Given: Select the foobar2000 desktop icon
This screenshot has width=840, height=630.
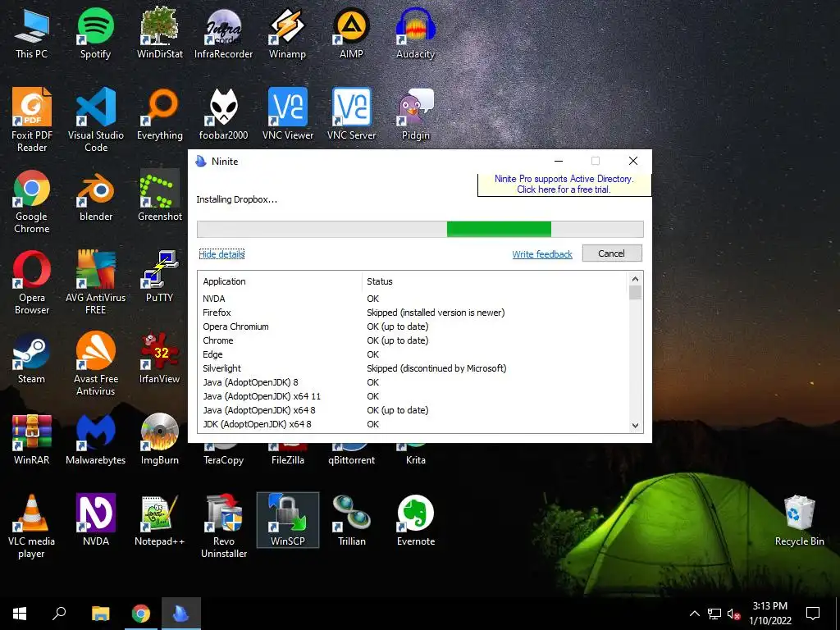Looking at the screenshot, I should (x=223, y=115).
